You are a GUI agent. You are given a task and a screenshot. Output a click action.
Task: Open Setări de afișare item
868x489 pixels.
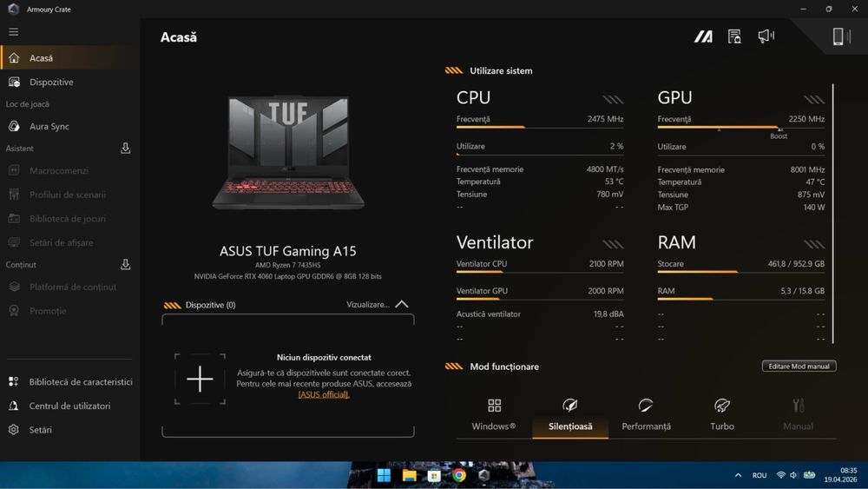69,242
